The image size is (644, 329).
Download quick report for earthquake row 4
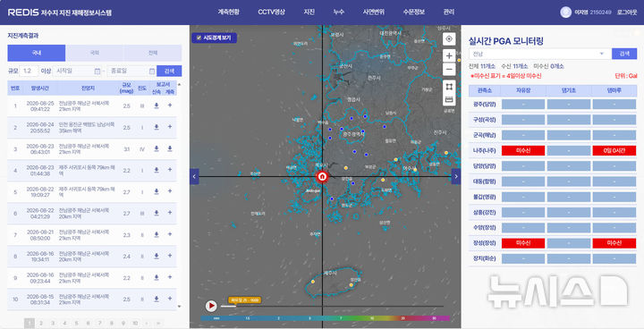pos(157,170)
